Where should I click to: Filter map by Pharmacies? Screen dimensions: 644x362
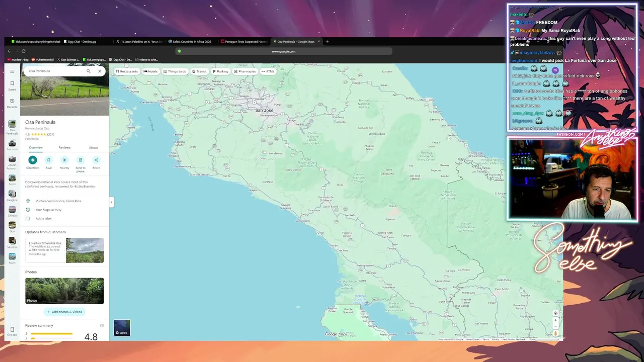(x=245, y=71)
